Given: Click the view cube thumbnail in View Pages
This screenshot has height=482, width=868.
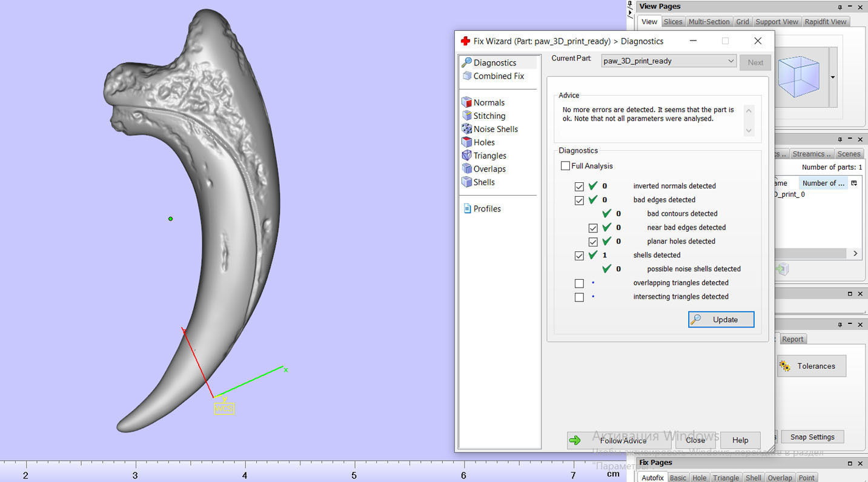Looking at the screenshot, I should (x=798, y=77).
